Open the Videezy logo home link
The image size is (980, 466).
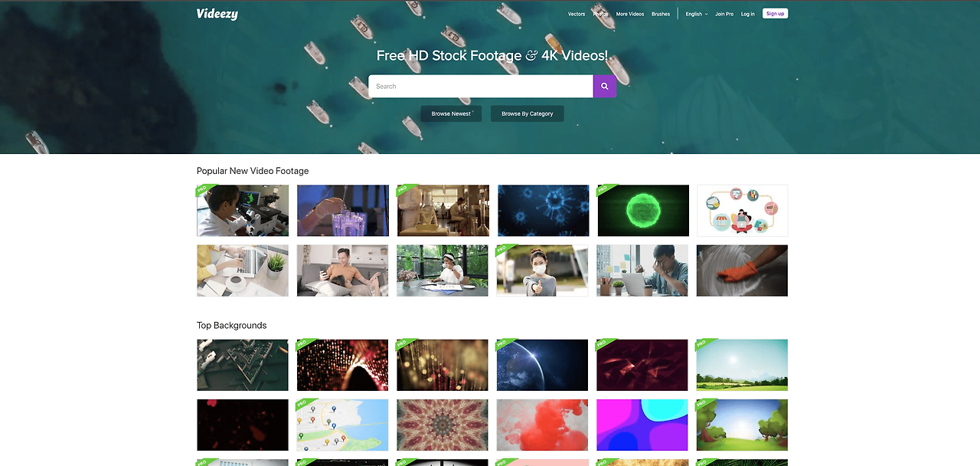(217, 14)
